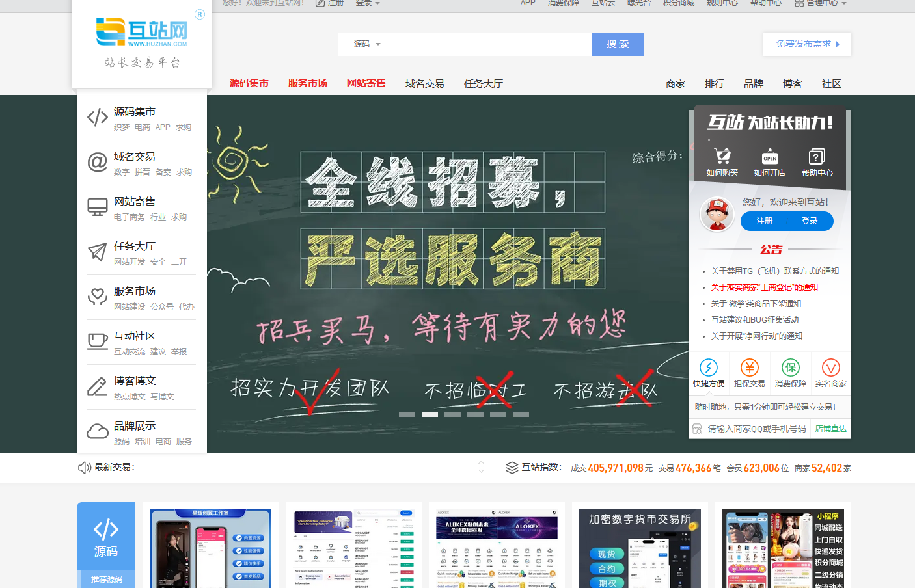The height and width of the screenshot is (588, 915).
Task: Click the 担保交易 yen icon
Action: click(x=750, y=367)
